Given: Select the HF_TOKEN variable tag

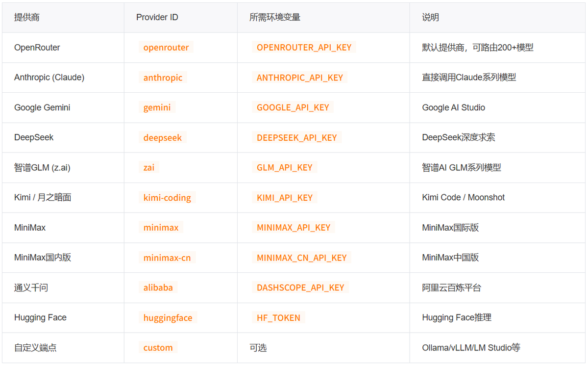Looking at the screenshot, I should coord(279,318).
